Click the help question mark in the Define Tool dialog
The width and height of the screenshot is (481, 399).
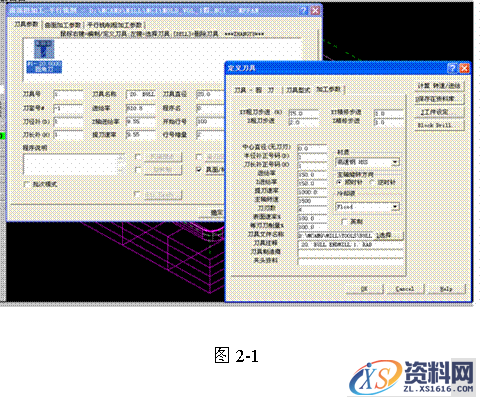tap(452, 69)
